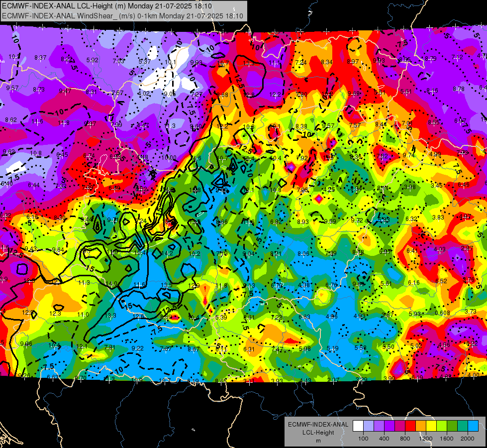Image resolution: width=487 pixels, height=448 pixels.
Task: Click the grid value '6.74'
Action: click(89, 155)
